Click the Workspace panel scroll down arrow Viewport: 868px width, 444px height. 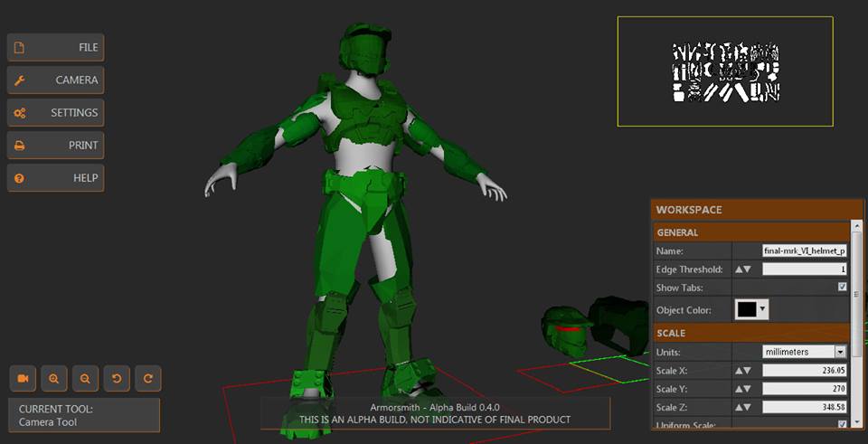click(857, 424)
